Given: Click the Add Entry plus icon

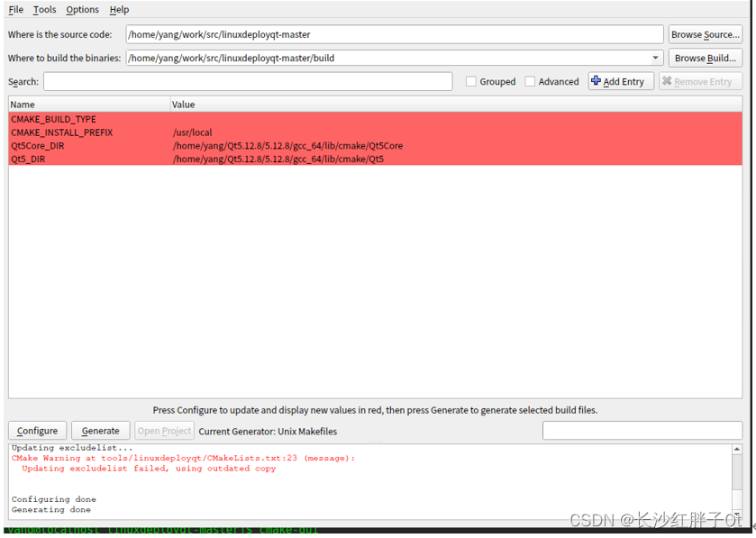Looking at the screenshot, I should click(596, 81).
